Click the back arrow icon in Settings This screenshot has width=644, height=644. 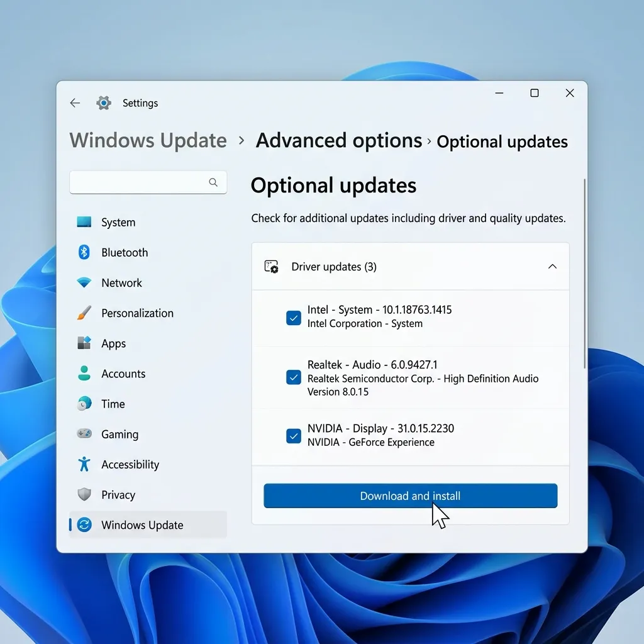pyautogui.click(x=75, y=103)
